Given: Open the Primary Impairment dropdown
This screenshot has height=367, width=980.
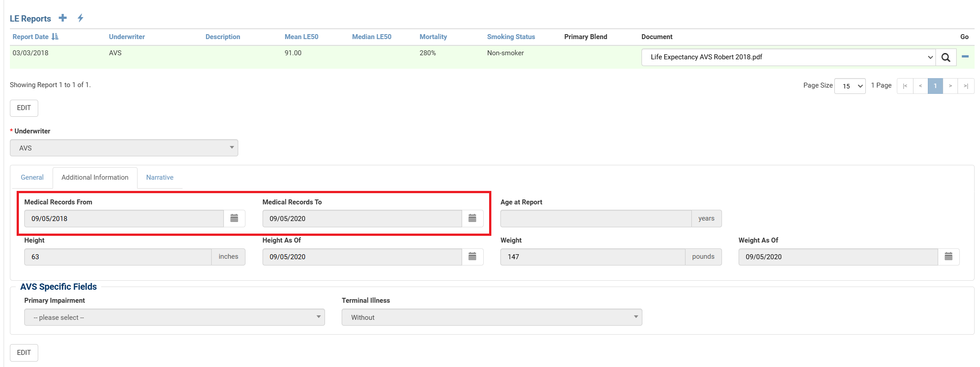Looking at the screenshot, I should click(174, 317).
